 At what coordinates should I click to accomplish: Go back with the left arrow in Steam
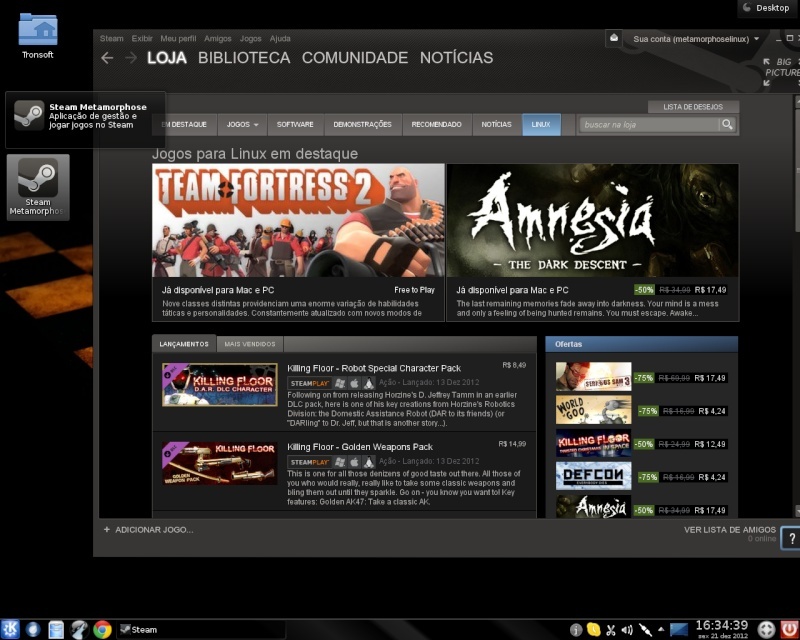coord(107,58)
